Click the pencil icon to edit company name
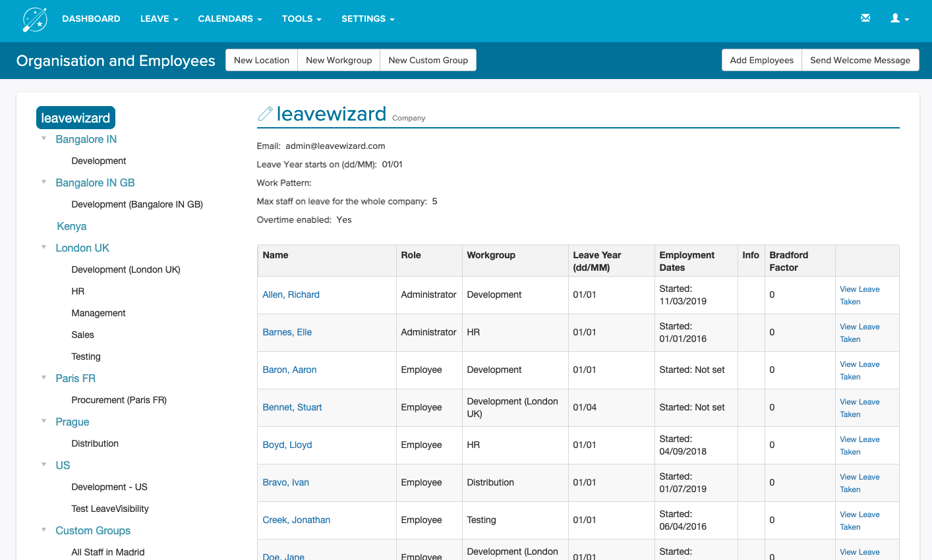The height and width of the screenshot is (560, 932). 264,113
